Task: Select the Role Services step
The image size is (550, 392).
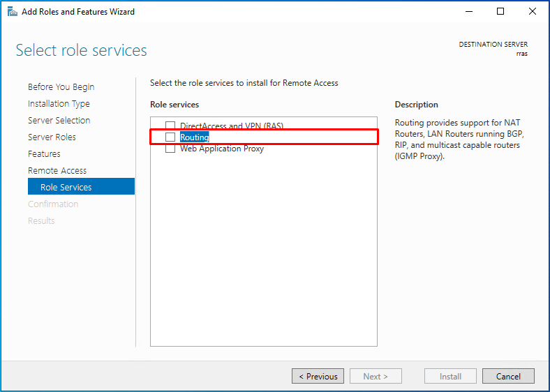Action: [x=81, y=186]
